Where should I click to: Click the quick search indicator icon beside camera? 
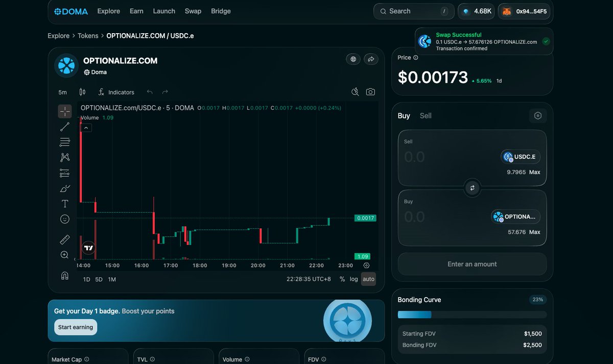tap(356, 92)
